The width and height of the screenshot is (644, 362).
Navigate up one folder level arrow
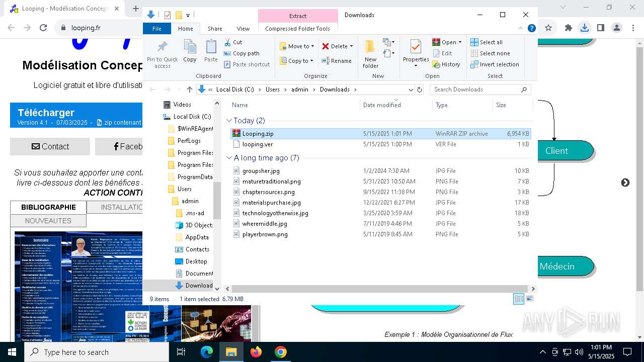(x=189, y=89)
